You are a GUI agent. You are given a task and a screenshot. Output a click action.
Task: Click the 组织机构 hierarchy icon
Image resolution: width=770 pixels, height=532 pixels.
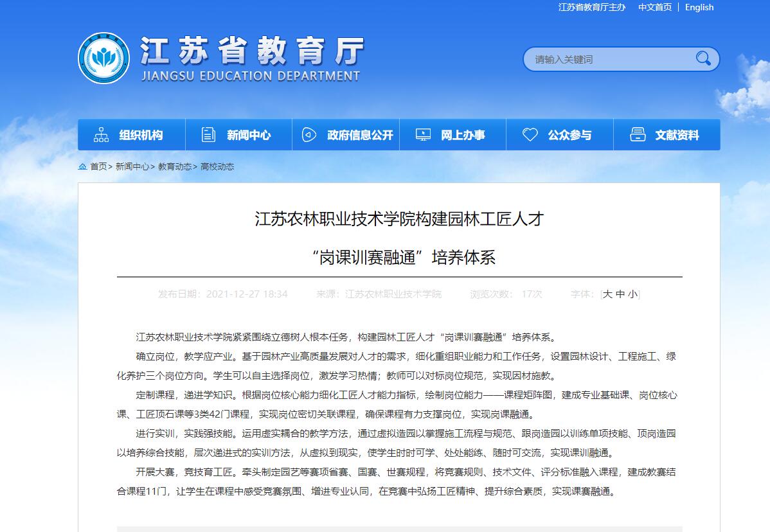tap(101, 134)
